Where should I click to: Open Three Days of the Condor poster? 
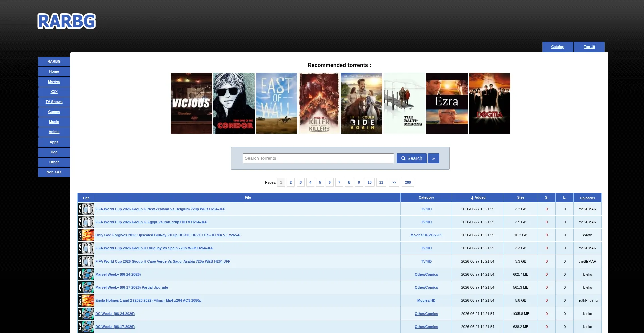pyautogui.click(x=234, y=103)
